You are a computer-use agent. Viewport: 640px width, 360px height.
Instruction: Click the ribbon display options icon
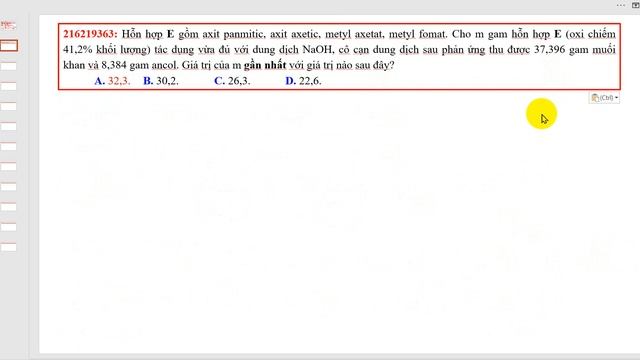click(636, 5)
